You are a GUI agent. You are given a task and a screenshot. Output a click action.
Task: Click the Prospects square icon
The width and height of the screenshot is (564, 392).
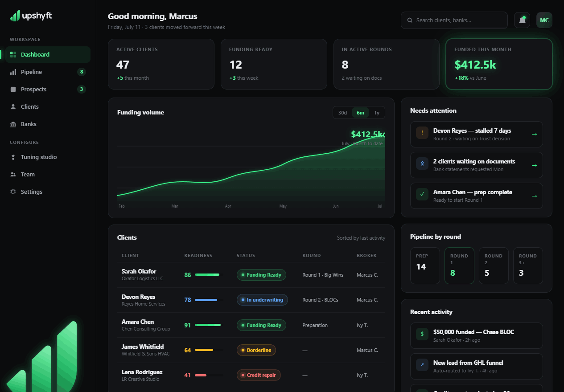coord(13,89)
